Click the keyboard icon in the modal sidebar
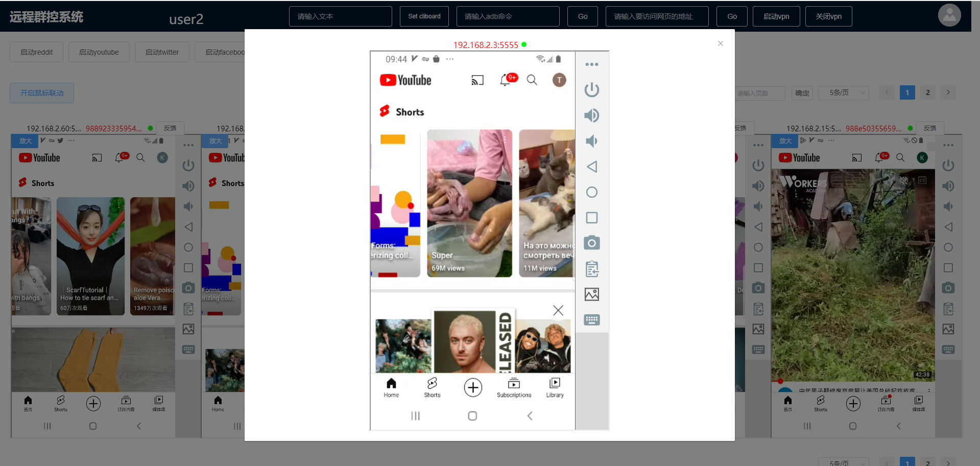Viewport: 980px width, 466px height. point(591,320)
